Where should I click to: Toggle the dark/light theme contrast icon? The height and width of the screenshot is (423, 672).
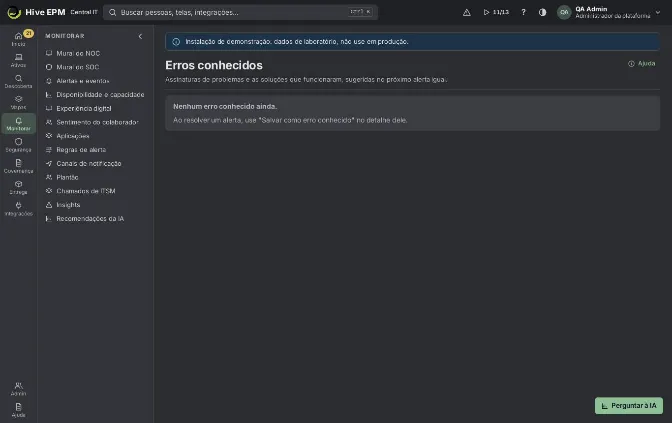(543, 12)
